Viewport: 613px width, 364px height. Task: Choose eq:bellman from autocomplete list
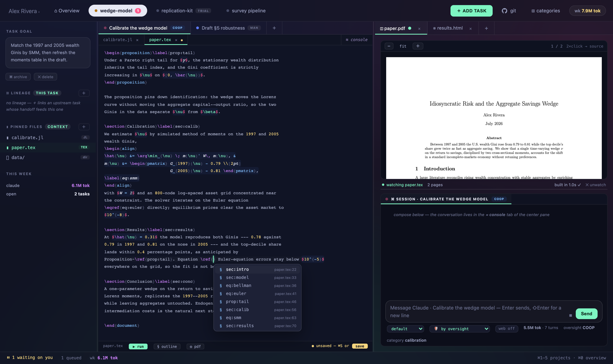pyautogui.click(x=257, y=285)
